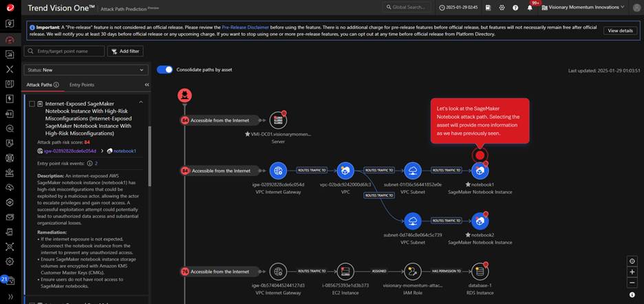The image size is (644, 304).
Task: Select the igw-0b5740445244127d3 Internet Gateway node
Action: 278,271
